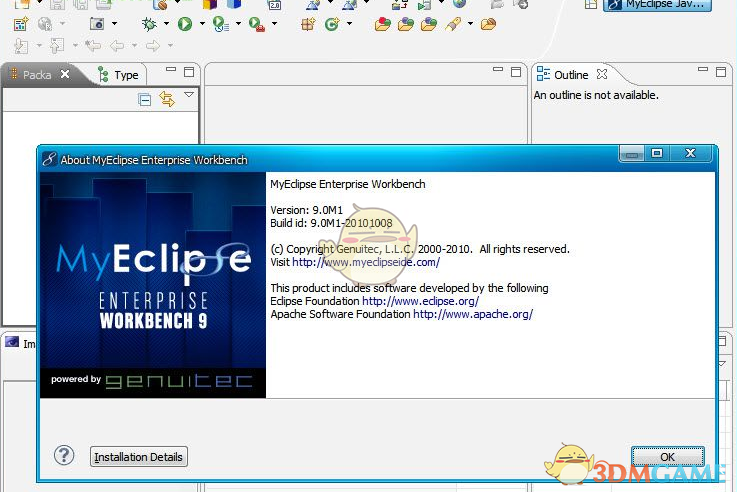Minimize the editor area
The height and width of the screenshot is (492, 737).
pyautogui.click(x=498, y=70)
